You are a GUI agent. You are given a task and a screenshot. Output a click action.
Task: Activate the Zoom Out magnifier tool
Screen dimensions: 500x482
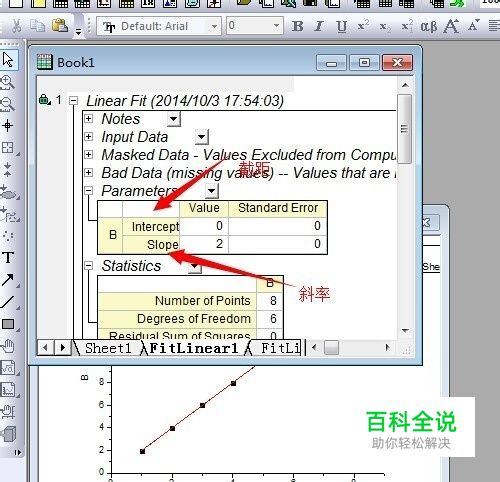pos(7,104)
